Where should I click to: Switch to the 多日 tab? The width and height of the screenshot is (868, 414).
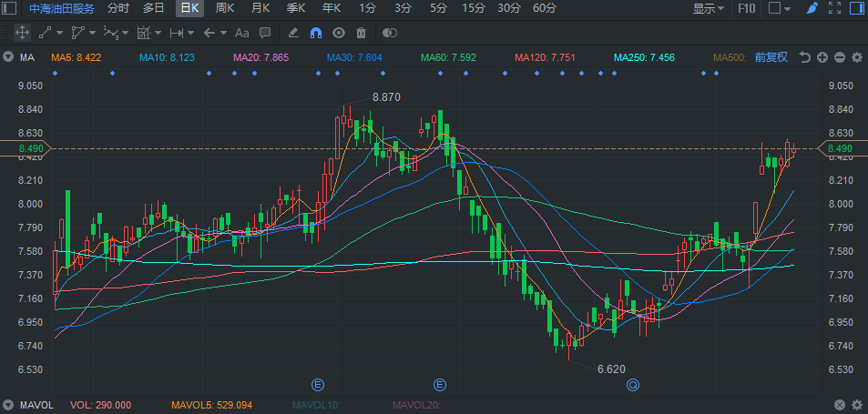tap(154, 8)
